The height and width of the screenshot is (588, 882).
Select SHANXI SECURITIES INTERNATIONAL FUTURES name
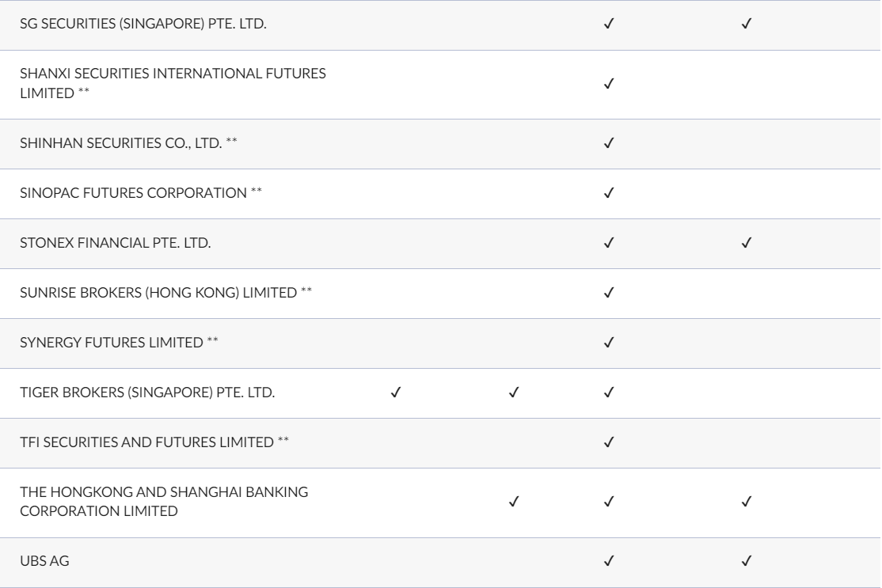(x=173, y=74)
